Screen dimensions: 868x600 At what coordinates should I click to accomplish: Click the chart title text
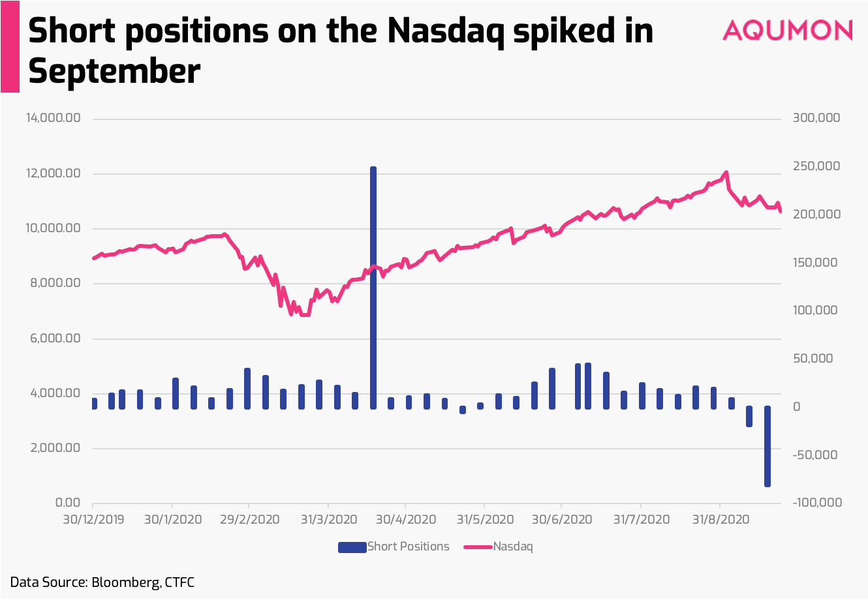click(x=341, y=50)
